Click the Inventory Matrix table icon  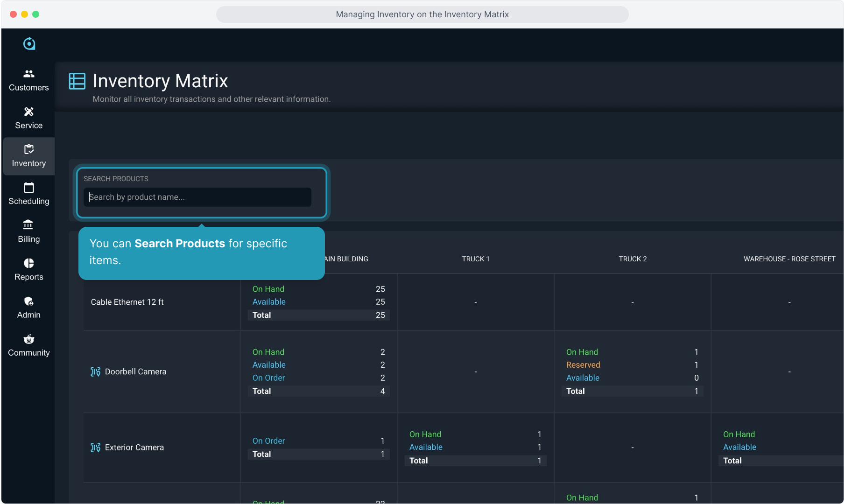(77, 81)
